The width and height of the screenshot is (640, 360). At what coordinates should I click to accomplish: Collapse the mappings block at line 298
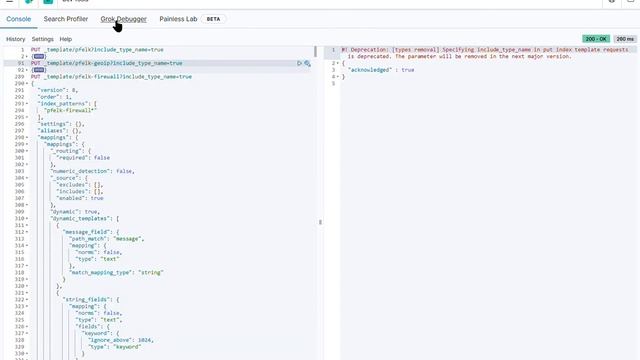(27, 138)
